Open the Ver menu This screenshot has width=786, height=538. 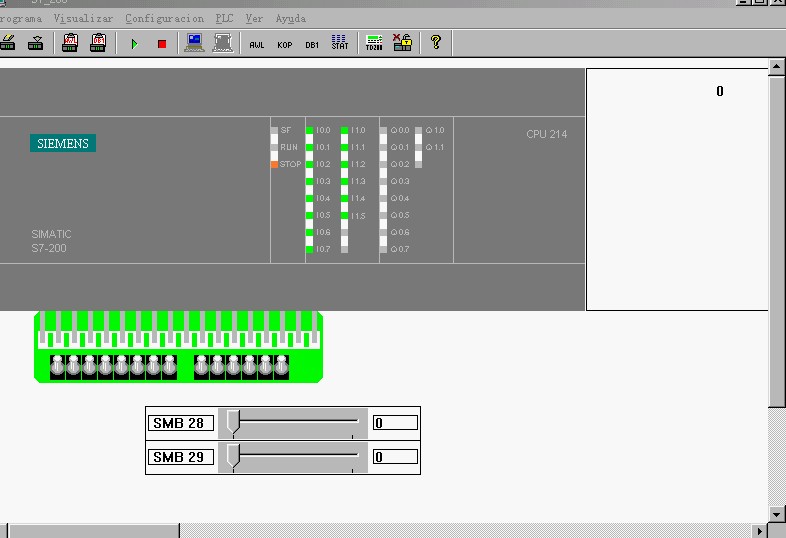coord(254,19)
